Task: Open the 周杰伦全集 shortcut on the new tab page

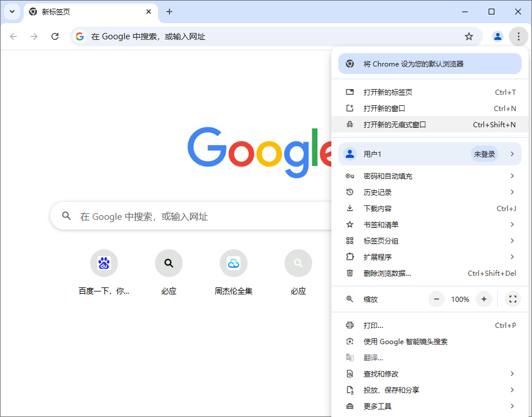Action: (x=234, y=263)
